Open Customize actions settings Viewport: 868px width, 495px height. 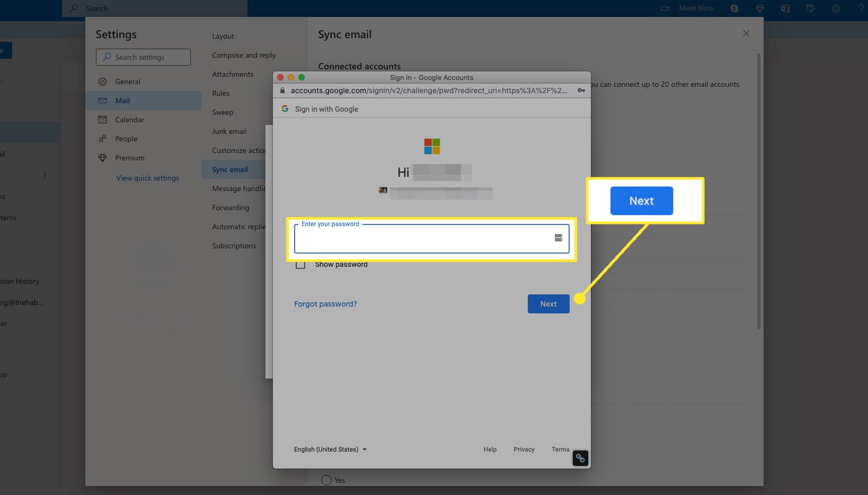[x=239, y=150]
